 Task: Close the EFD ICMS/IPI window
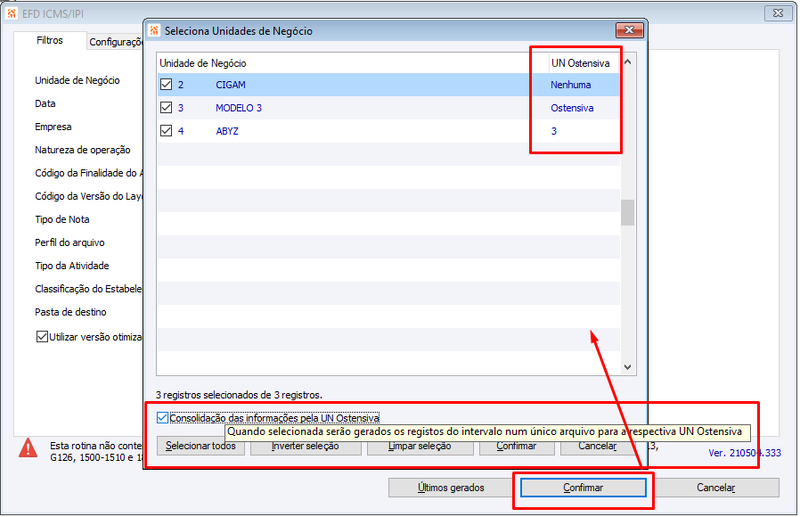pyautogui.click(x=778, y=13)
